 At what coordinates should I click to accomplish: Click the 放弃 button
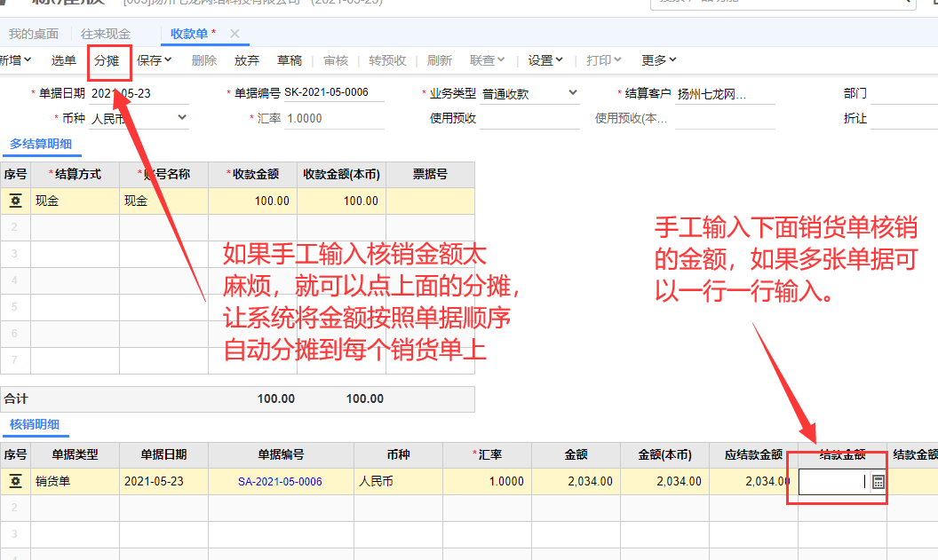(247, 60)
